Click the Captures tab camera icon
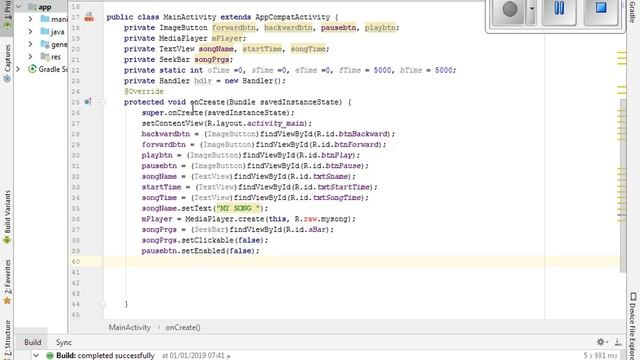 7,79
